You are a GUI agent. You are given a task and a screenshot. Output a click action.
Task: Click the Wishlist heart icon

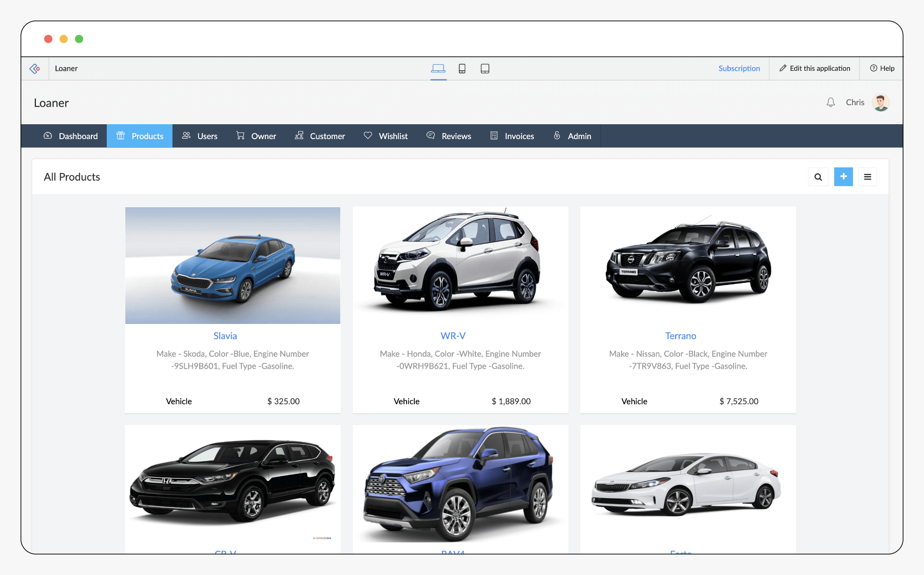(x=368, y=136)
